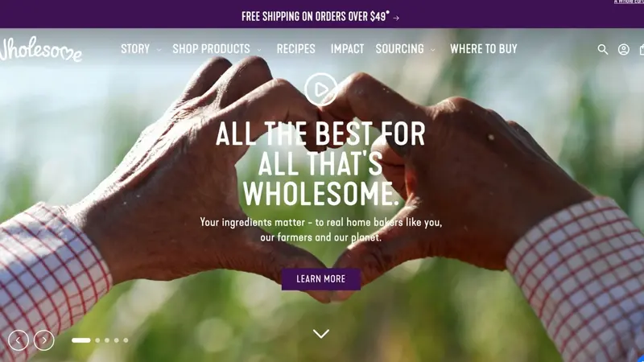
Task: Open the Impact menu item
Action: point(348,49)
